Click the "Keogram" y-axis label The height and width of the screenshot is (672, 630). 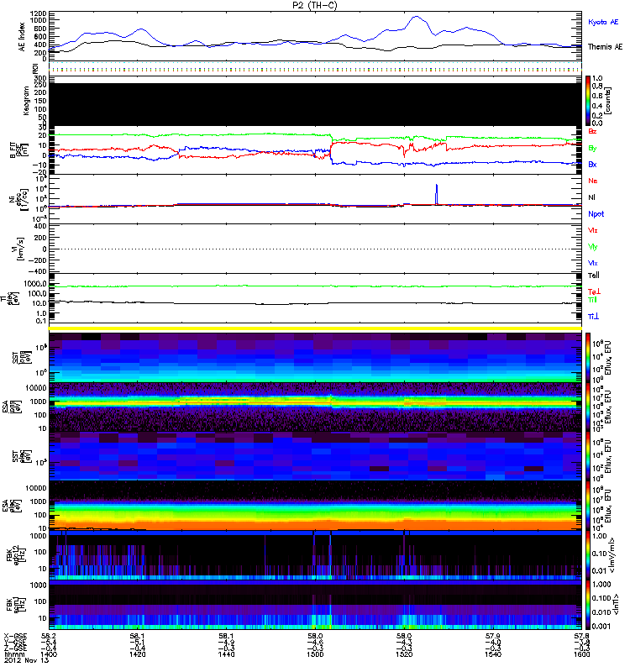pyautogui.click(x=26, y=101)
